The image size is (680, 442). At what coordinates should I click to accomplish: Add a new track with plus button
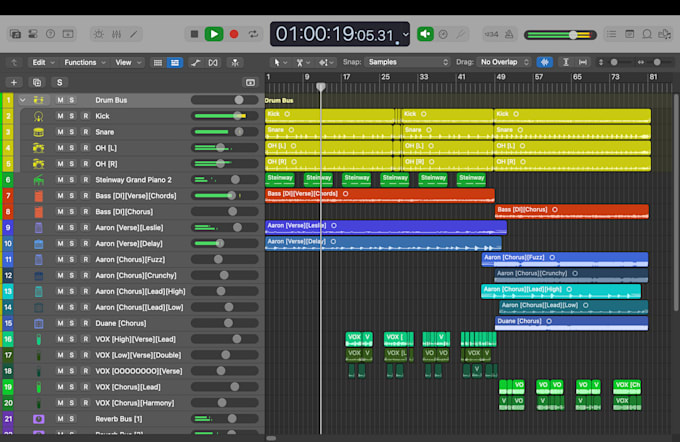click(14, 82)
